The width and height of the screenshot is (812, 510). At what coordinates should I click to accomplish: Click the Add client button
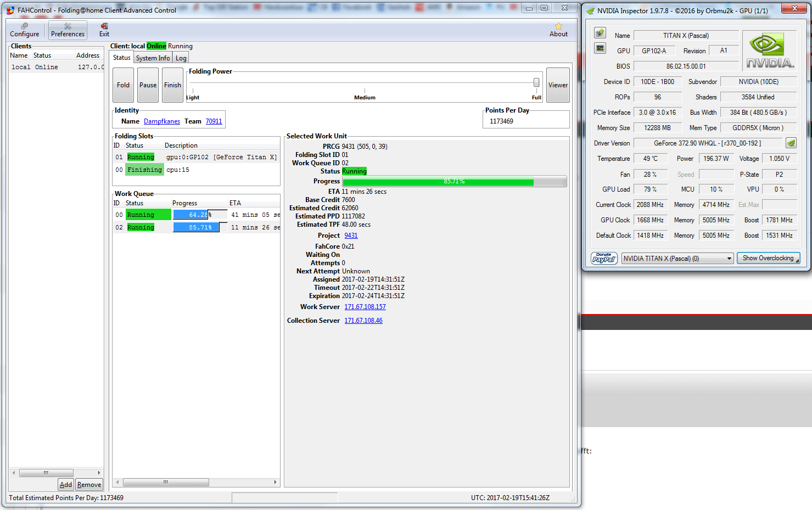coord(66,485)
